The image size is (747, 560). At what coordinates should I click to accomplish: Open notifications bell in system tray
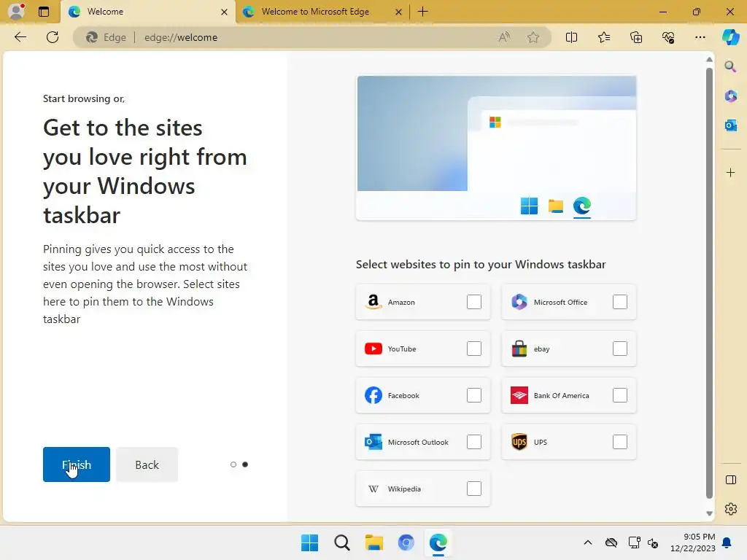(727, 542)
